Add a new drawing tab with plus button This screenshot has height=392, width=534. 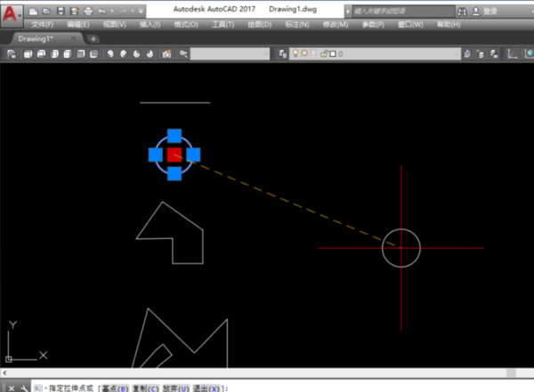93,38
